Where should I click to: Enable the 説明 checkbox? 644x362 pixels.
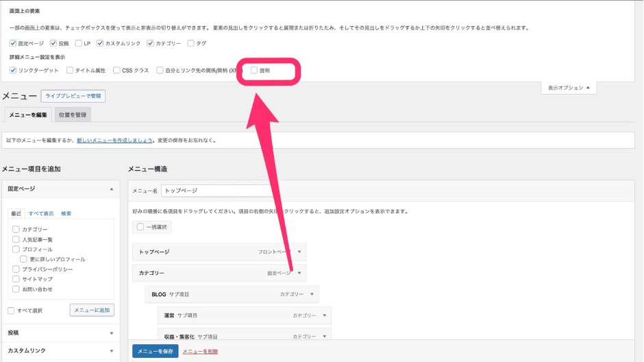pyautogui.click(x=254, y=70)
